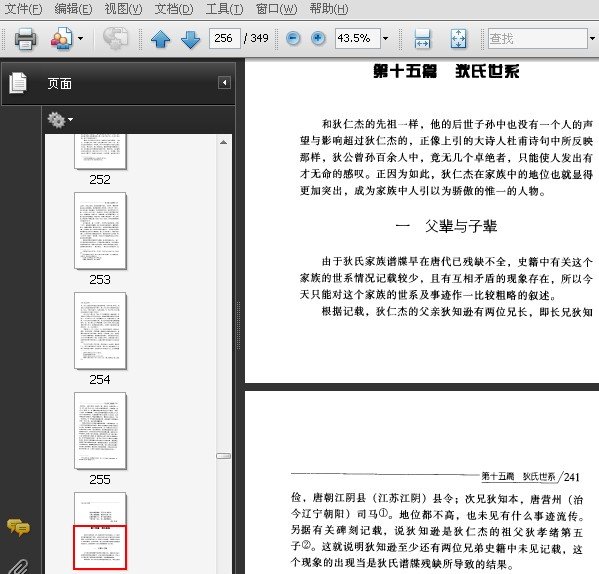The width and height of the screenshot is (599, 574).
Task: Collapse the 页面 panel with arrow button
Action: [x=224, y=82]
